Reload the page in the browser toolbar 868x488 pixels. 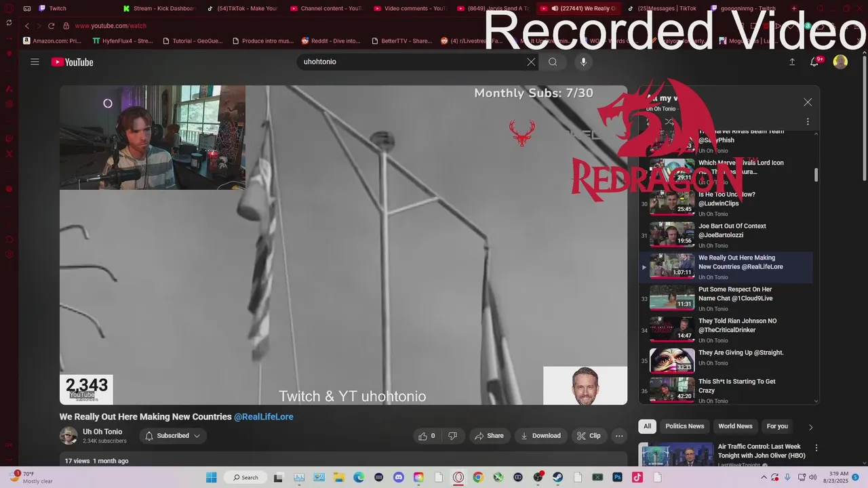[x=51, y=26]
